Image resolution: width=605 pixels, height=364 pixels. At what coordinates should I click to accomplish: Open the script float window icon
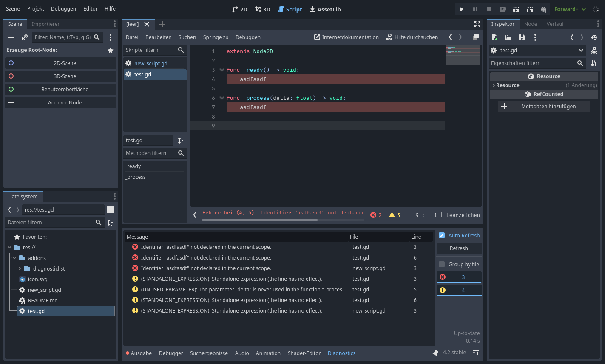tap(476, 37)
